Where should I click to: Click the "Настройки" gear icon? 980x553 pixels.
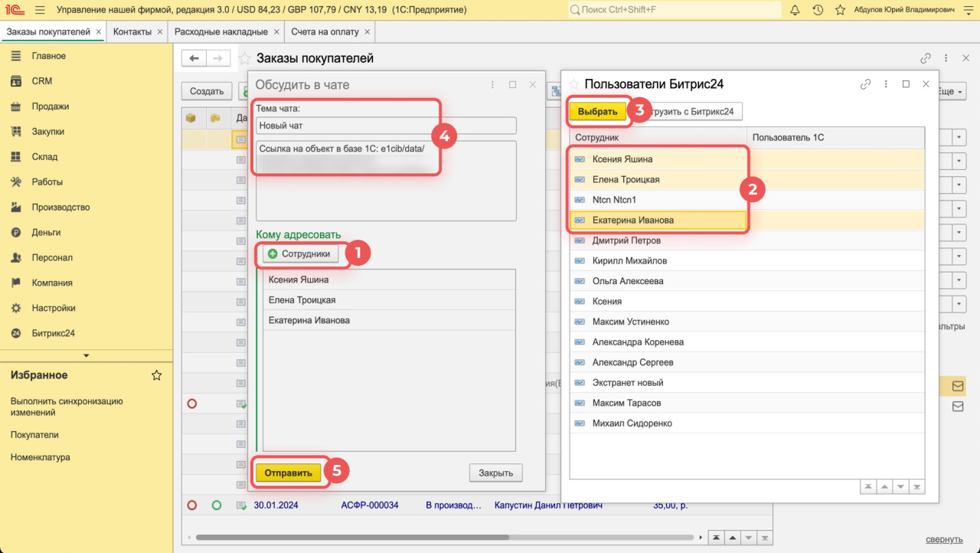(16, 308)
